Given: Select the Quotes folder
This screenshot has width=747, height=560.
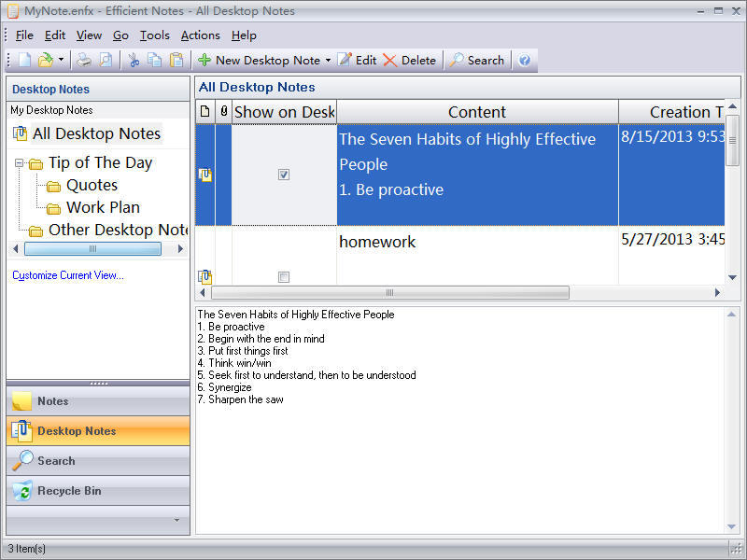Looking at the screenshot, I should click(x=92, y=185).
